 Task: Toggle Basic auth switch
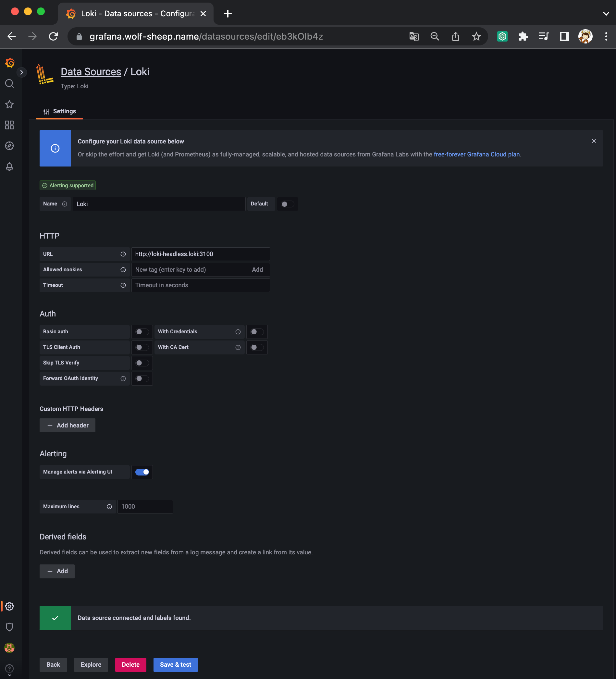pyautogui.click(x=142, y=332)
